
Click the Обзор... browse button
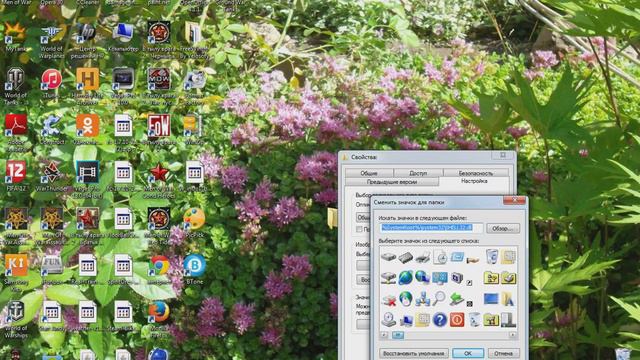503,229
